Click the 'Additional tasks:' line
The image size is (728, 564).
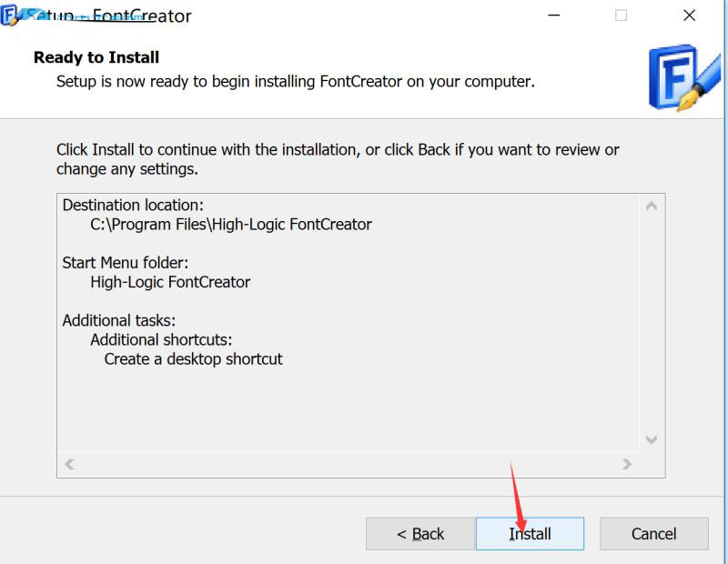pos(119,321)
